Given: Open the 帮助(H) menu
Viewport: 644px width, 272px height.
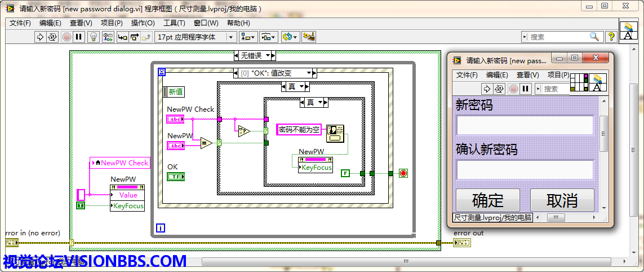Looking at the screenshot, I should click(238, 23).
